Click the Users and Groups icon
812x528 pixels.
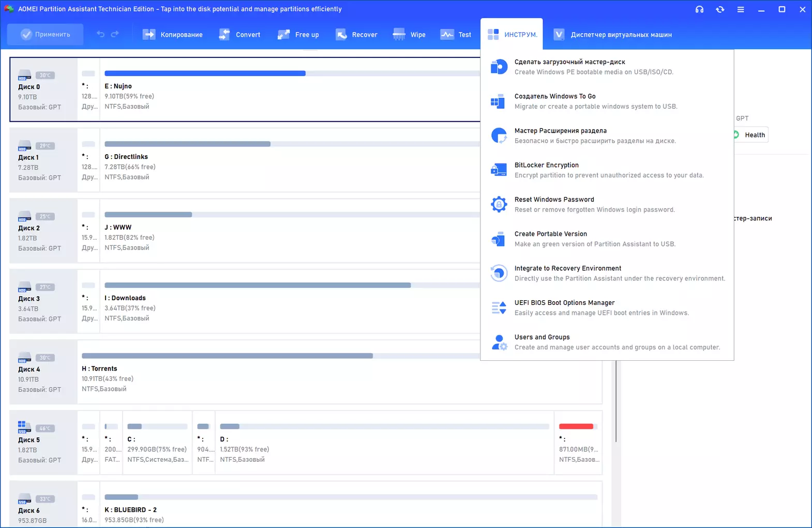(499, 342)
